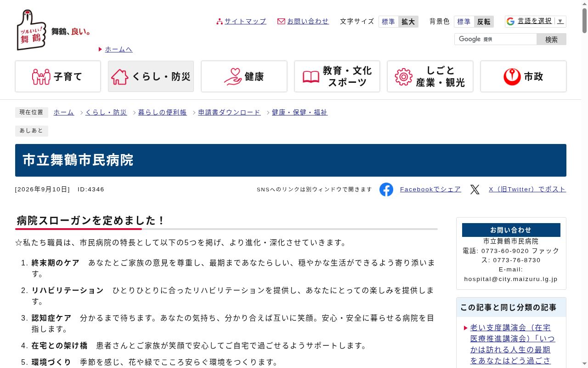Image resolution: width=588 pixels, height=368 pixels.
Task: Click the あしあと label
Action: (x=32, y=131)
